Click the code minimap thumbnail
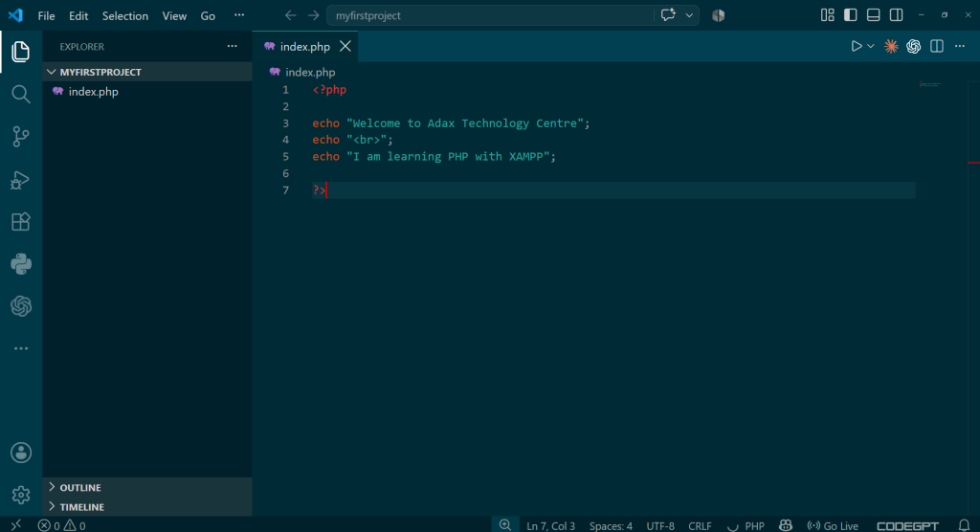Screen dimensions: 980x532 coord(929,84)
